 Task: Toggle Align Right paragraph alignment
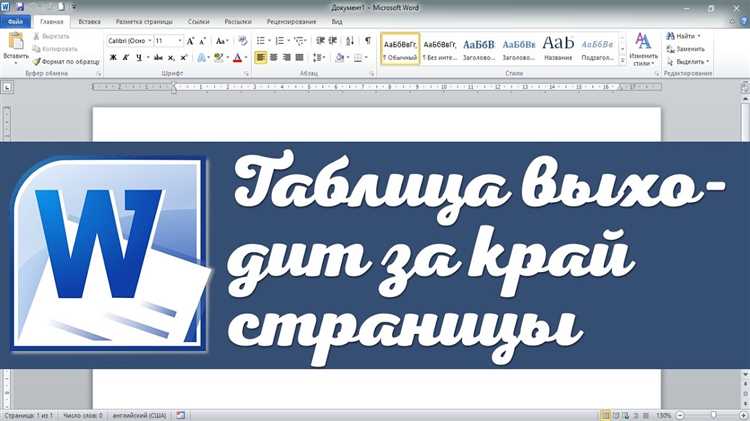(x=287, y=58)
